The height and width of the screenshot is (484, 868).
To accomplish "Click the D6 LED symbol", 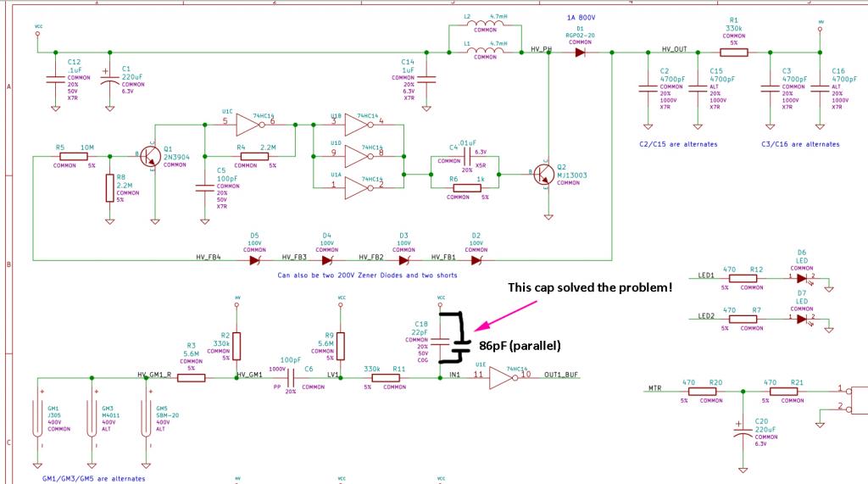I will (801, 275).
